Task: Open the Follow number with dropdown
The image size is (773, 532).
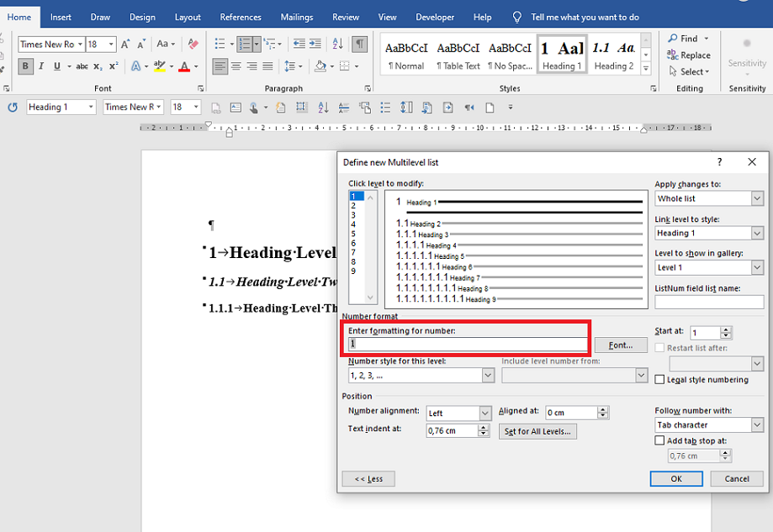Action: [757, 425]
